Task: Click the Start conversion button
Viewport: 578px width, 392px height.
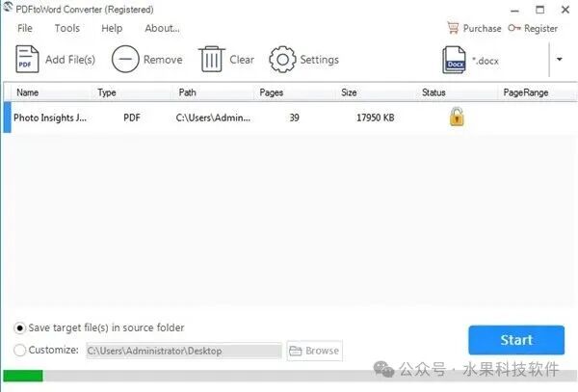Action: [x=516, y=340]
